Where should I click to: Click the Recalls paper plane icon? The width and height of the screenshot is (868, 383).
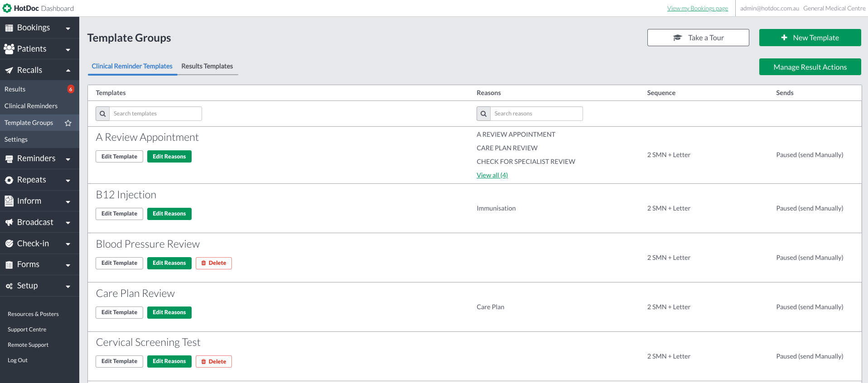point(9,70)
